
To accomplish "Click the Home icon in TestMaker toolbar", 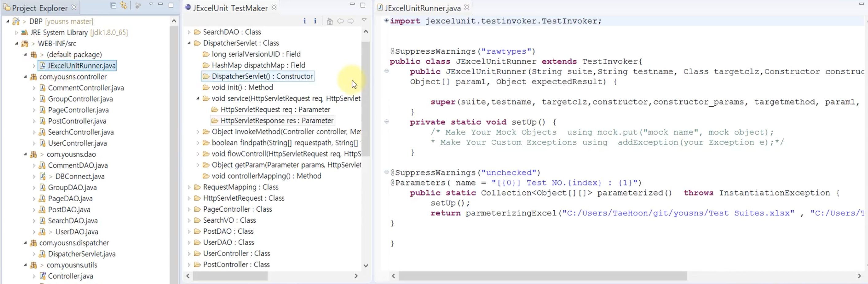I will click(x=329, y=21).
